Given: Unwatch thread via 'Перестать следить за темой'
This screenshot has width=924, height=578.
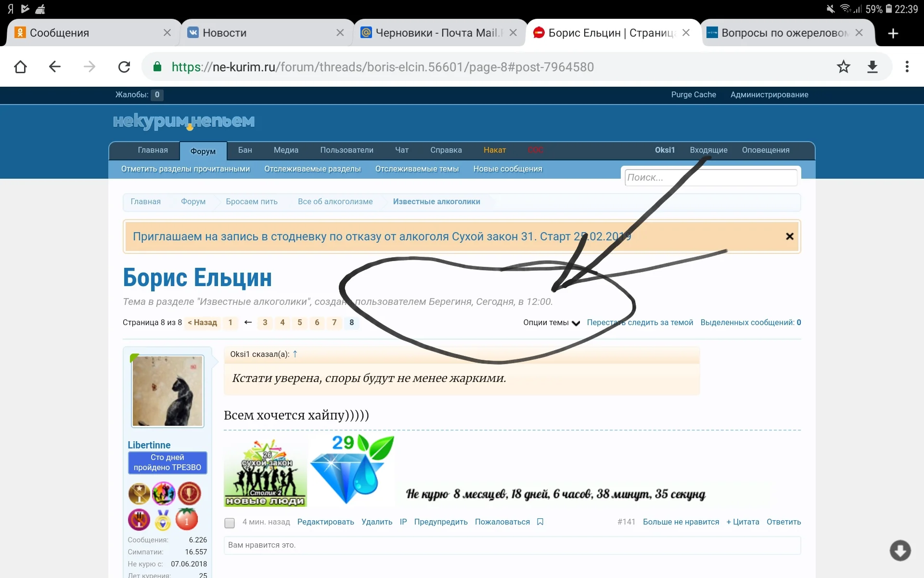Looking at the screenshot, I should [x=640, y=323].
